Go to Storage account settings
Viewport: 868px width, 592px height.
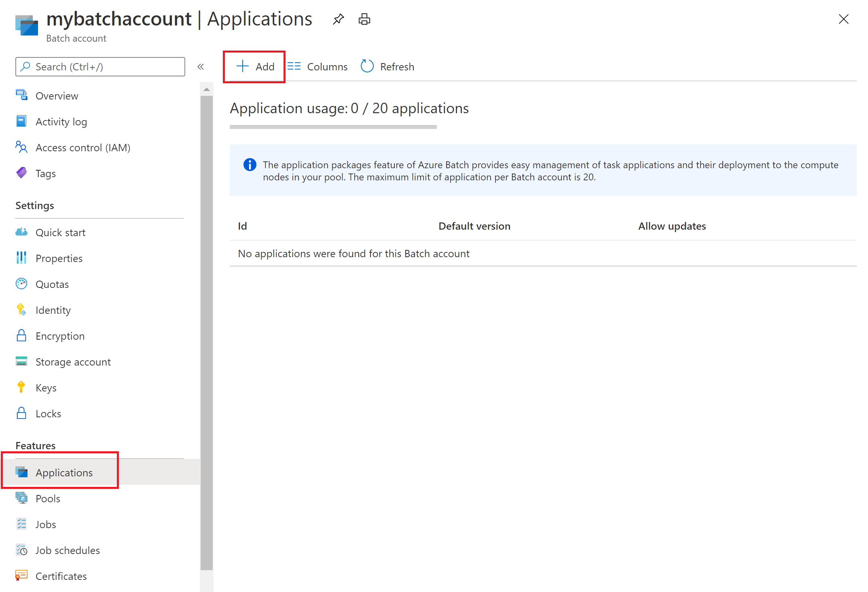[73, 362]
